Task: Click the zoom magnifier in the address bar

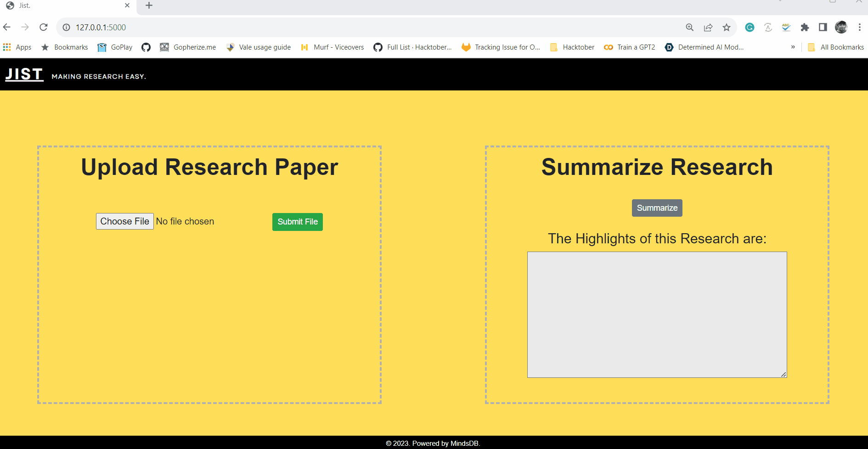Action: 689,28
